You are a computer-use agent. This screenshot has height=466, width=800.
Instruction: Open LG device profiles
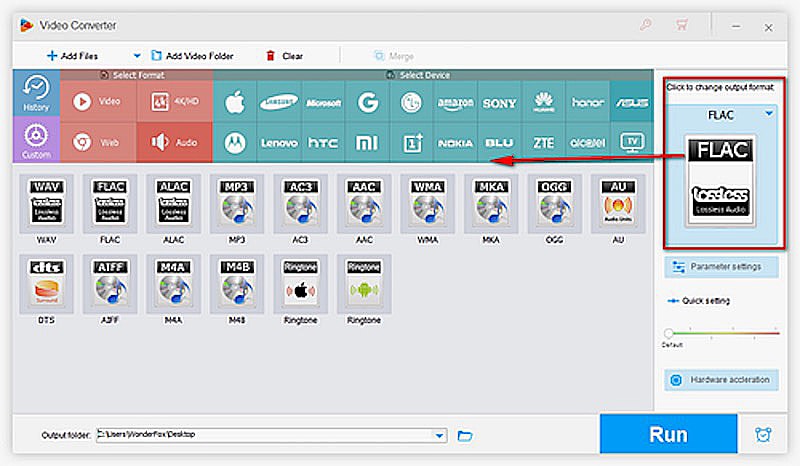pos(411,102)
